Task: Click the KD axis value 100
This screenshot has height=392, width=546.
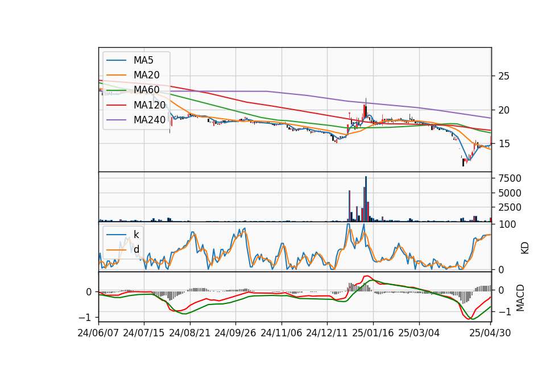Action: (x=507, y=224)
